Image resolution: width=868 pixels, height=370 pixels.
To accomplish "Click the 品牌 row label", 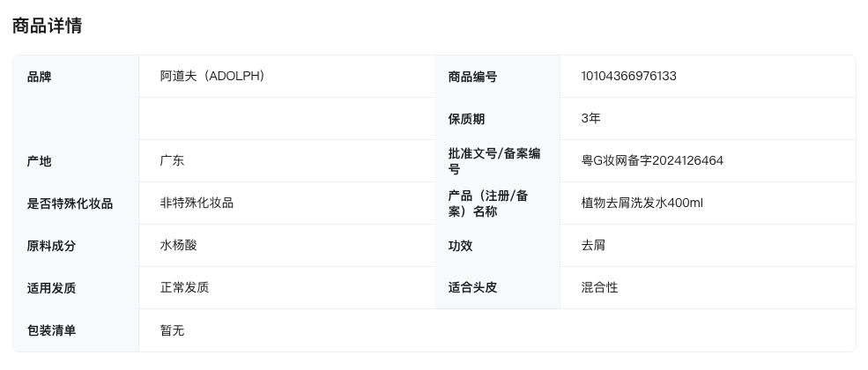I will point(40,77).
